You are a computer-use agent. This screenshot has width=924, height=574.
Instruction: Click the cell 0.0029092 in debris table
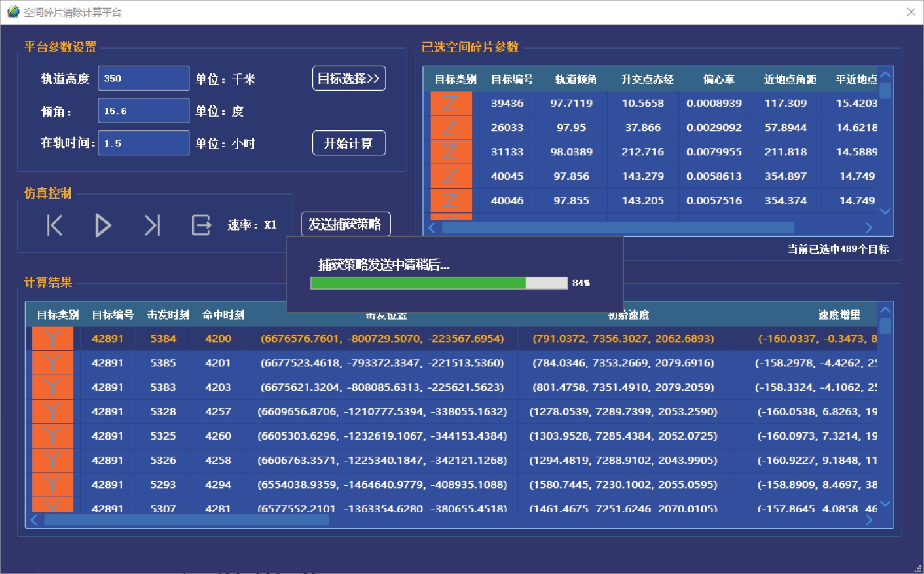pos(714,127)
